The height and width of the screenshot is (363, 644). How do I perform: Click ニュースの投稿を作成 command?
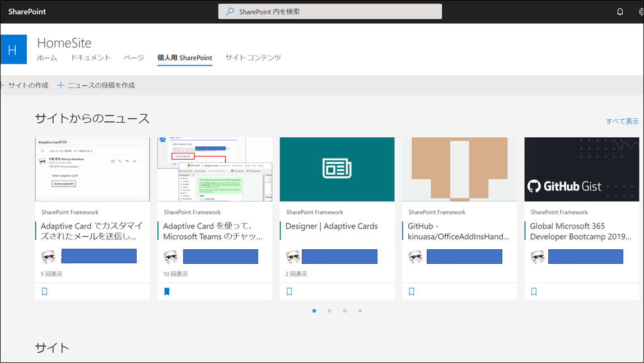[x=101, y=85]
